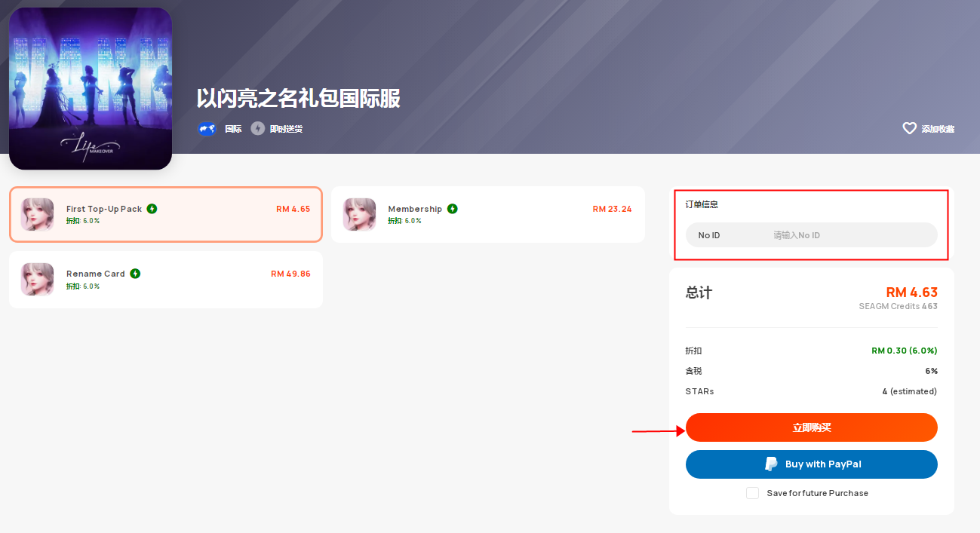Screen dimensions: 980x533
Task: Click the Membership character avatar thumbnail
Action: pyautogui.click(x=359, y=214)
